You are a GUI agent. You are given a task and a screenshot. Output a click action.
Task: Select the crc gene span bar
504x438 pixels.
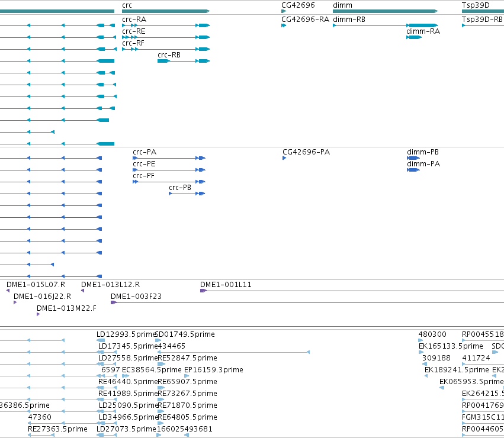pyautogui.click(x=166, y=11)
